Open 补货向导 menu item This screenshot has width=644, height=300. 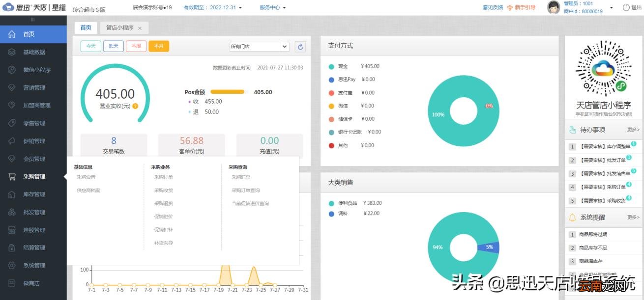click(x=164, y=243)
